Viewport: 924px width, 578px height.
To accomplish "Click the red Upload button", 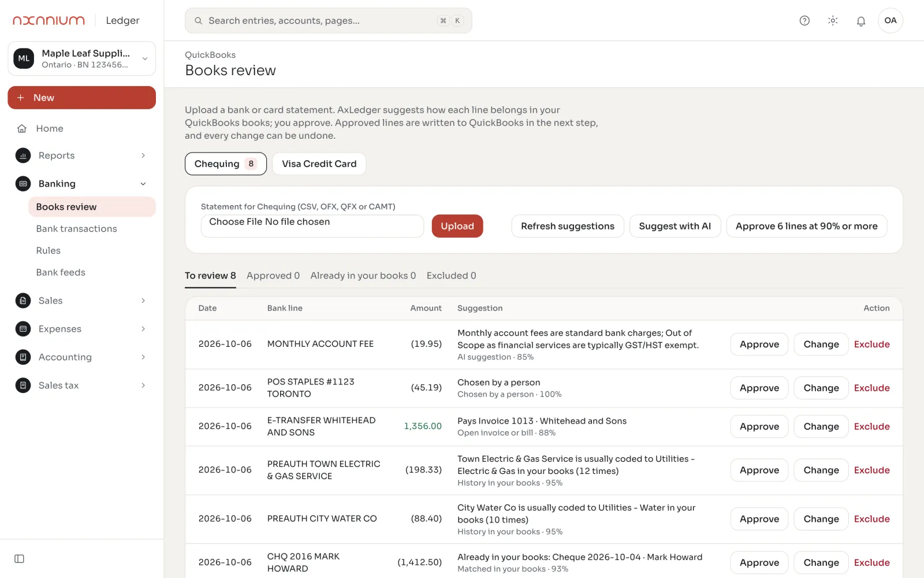I will coord(457,226).
